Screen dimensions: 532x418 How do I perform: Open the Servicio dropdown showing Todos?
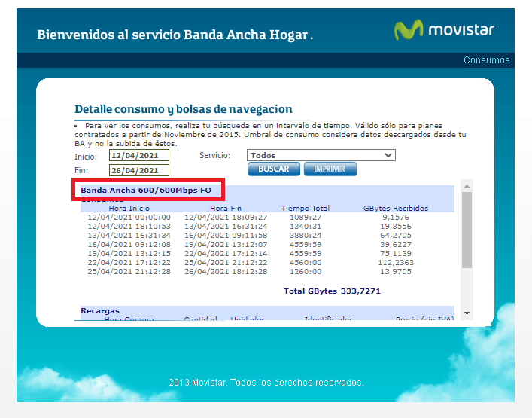tap(321, 155)
